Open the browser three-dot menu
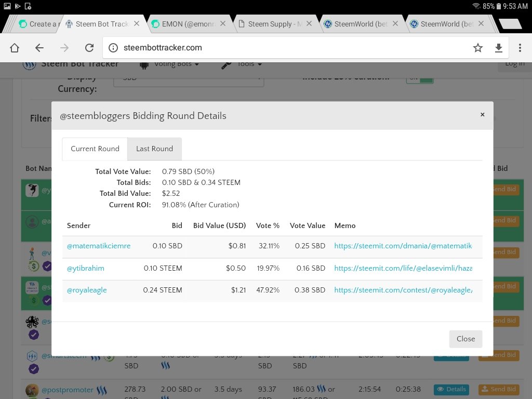 click(x=520, y=48)
